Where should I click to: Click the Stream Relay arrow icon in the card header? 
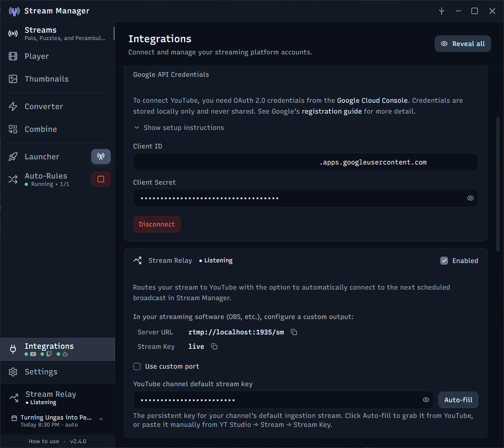click(x=138, y=260)
